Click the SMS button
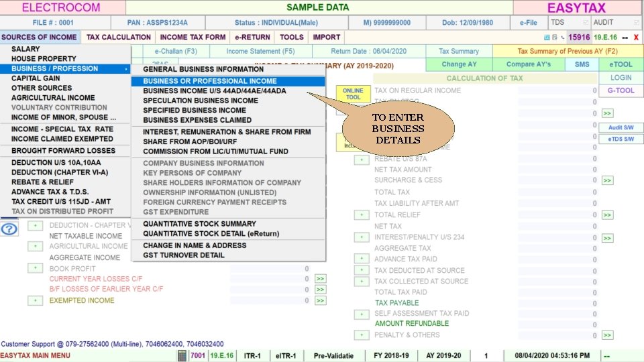 click(x=582, y=64)
